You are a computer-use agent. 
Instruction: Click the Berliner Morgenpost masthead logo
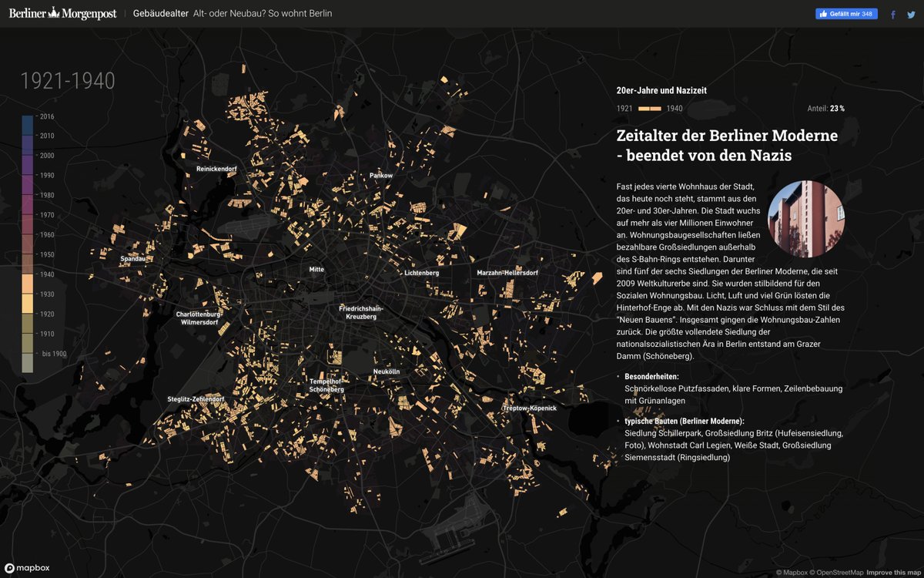[x=62, y=13]
